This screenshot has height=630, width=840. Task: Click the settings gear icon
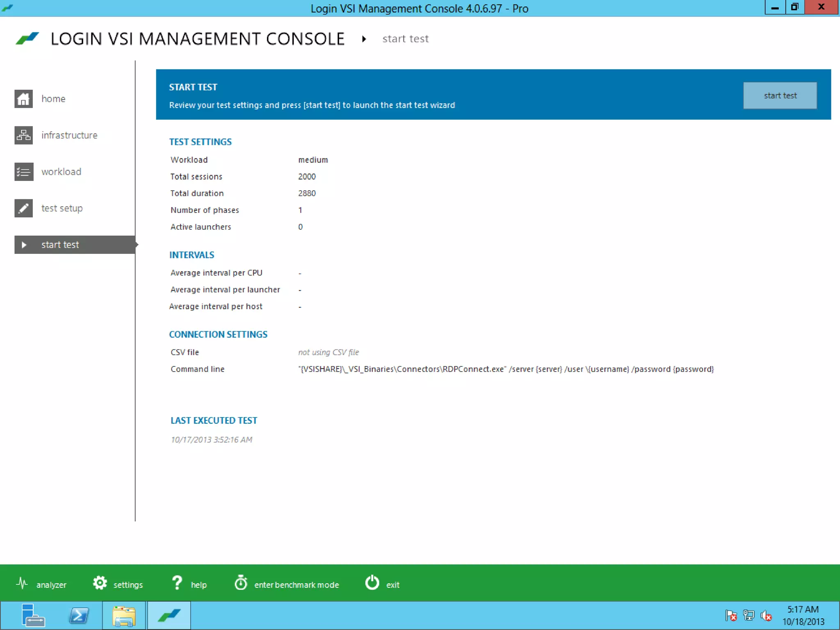[100, 583]
